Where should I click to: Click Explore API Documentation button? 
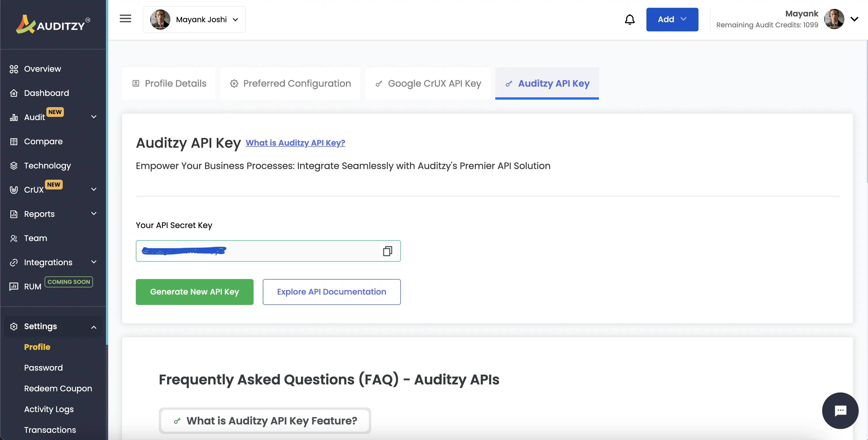[x=332, y=292]
